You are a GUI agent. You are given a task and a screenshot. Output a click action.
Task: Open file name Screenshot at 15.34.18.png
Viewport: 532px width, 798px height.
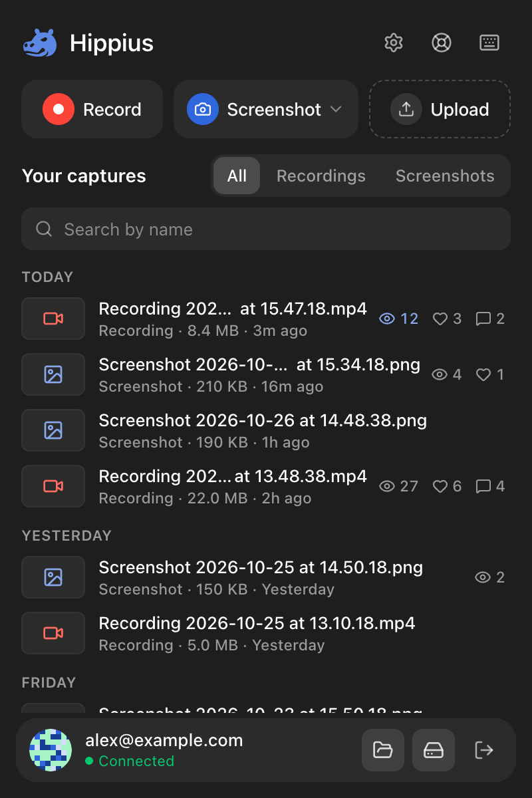(259, 364)
